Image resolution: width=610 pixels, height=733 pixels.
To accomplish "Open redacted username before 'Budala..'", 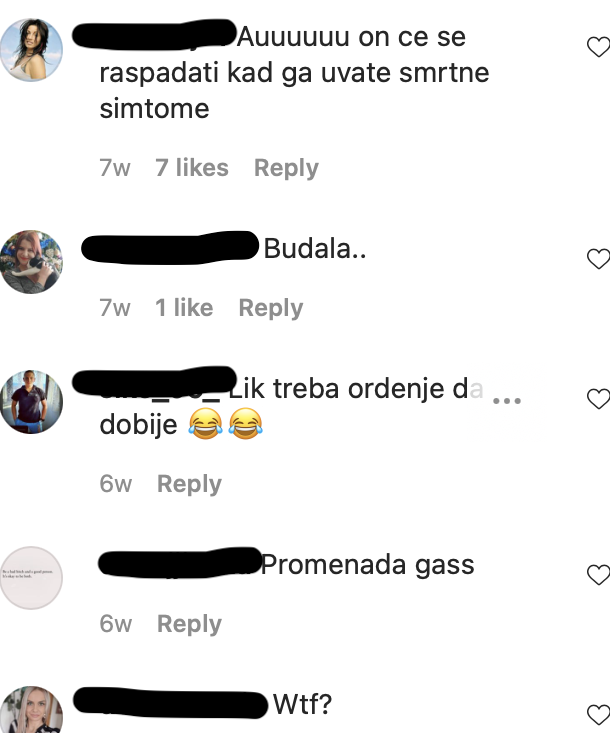I will [x=170, y=247].
